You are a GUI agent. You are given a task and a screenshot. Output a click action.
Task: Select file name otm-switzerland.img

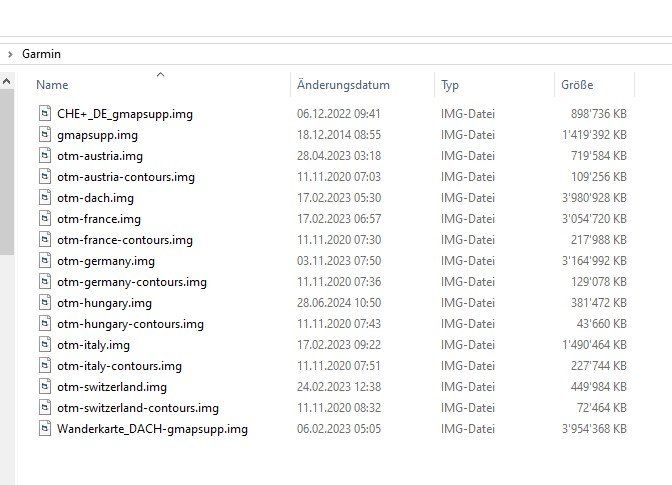[x=112, y=387]
